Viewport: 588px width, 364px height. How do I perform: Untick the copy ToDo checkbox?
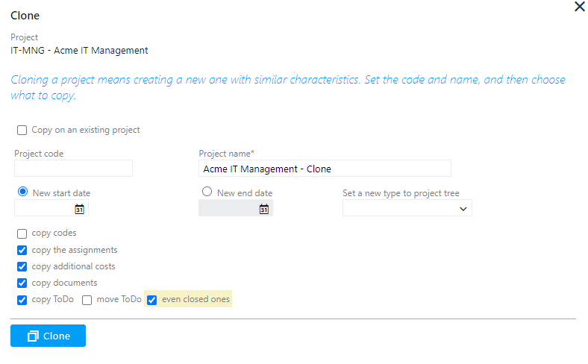[22, 300]
